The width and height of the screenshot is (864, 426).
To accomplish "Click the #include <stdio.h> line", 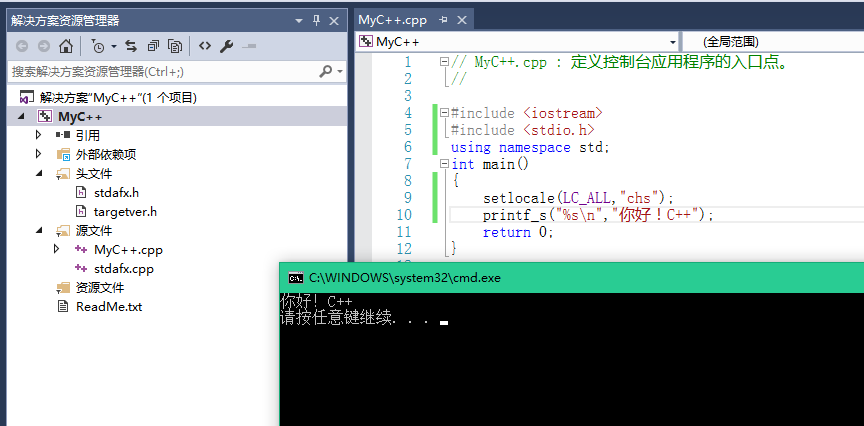I will 523,130.
